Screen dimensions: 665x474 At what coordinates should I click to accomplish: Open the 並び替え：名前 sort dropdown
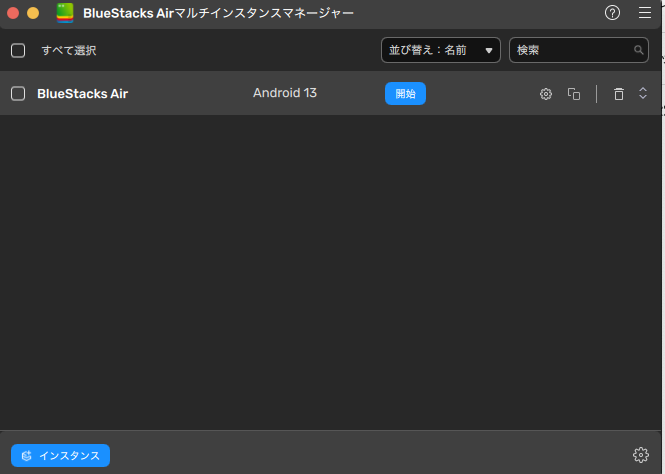click(x=441, y=50)
